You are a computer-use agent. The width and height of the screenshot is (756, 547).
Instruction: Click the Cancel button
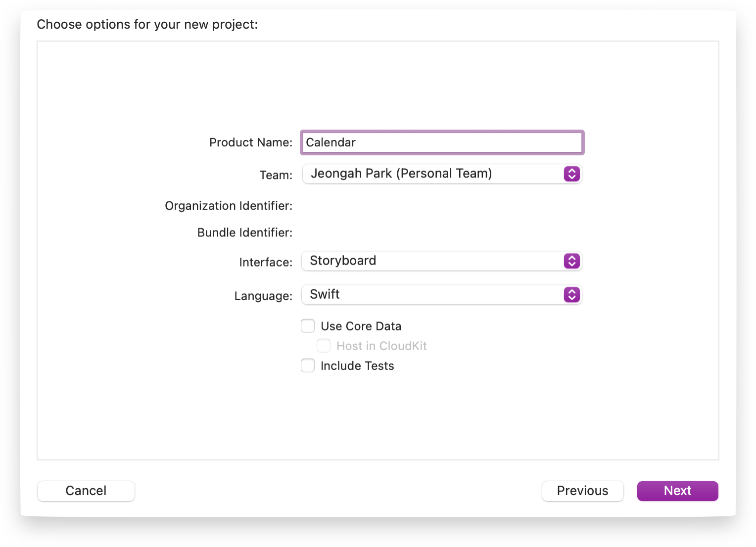click(x=86, y=491)
